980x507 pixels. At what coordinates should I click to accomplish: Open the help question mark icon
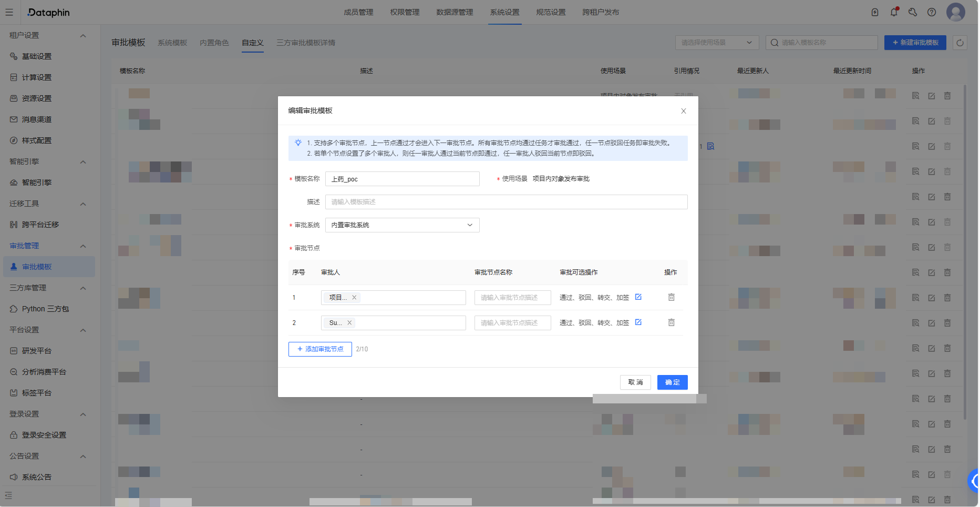[x=931, y=12]
